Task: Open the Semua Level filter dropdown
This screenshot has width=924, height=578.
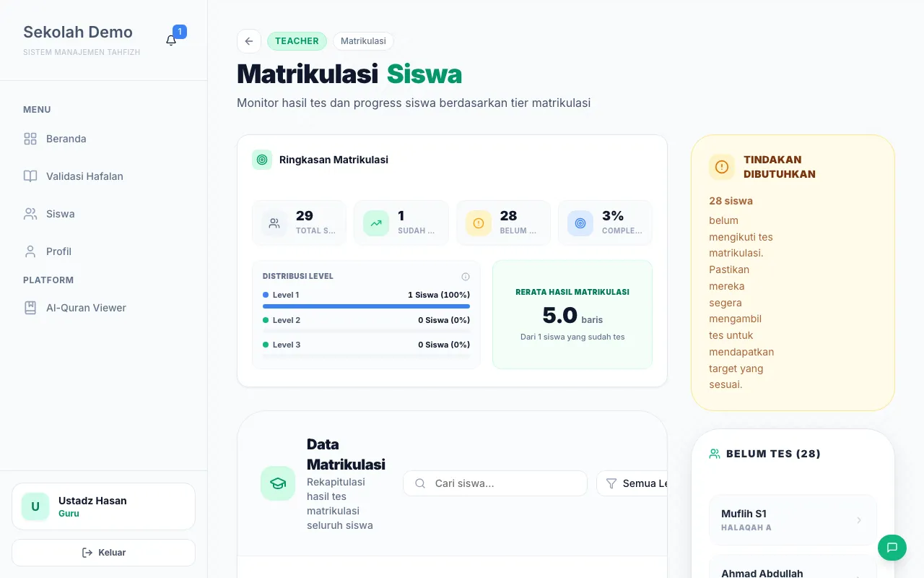Action: [632, 483]
